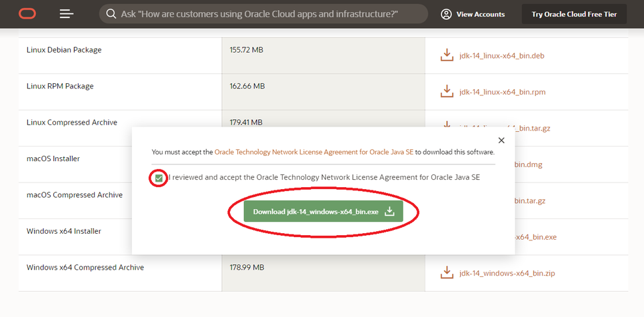Select the Linux Debian Package text
This screenshot has width=644, height=317.
tap(64, 50)
